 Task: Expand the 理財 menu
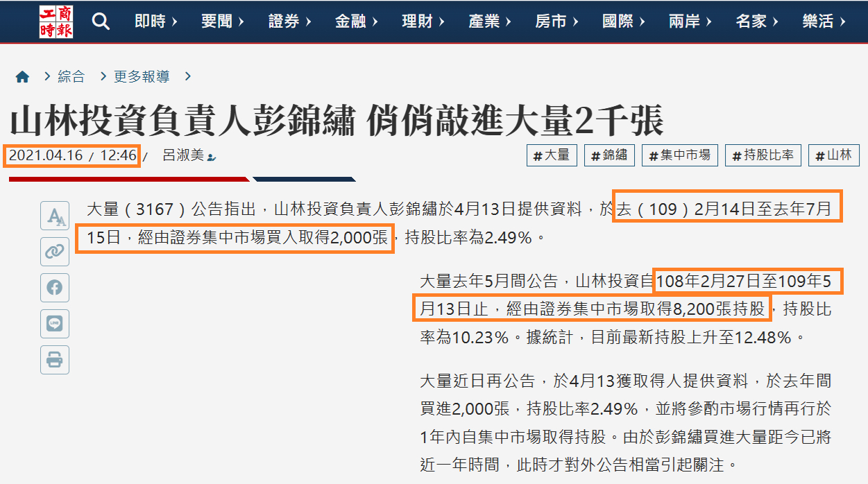pyautogui.click(x=423, y=21)
